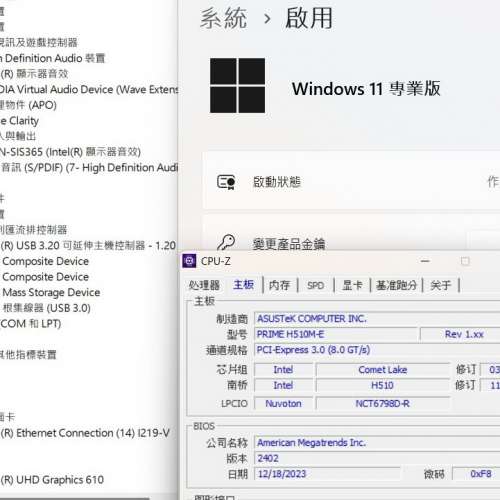500x500 pixels.
Task: Select 根集線器 (USB 3.0) entry
Action: (x=46, y=308)
